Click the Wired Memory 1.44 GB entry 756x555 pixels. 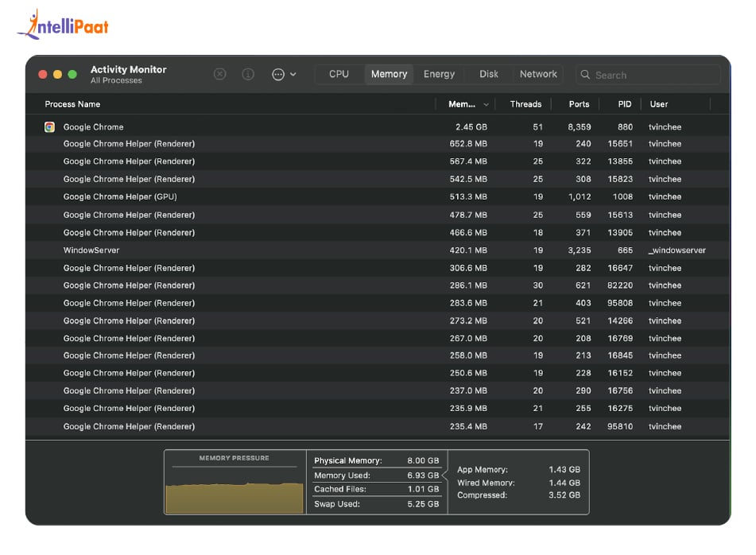pos(519,483)
